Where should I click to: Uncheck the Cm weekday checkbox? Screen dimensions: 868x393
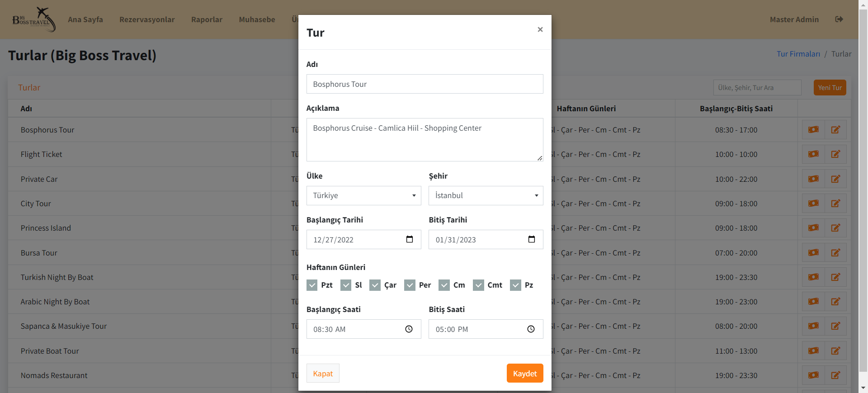444,285
